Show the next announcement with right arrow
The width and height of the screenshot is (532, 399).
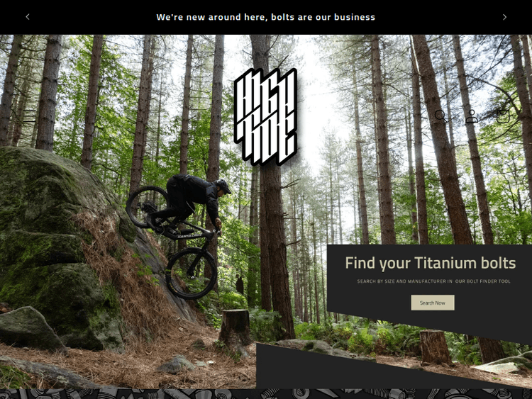click(x=504, y=17)
